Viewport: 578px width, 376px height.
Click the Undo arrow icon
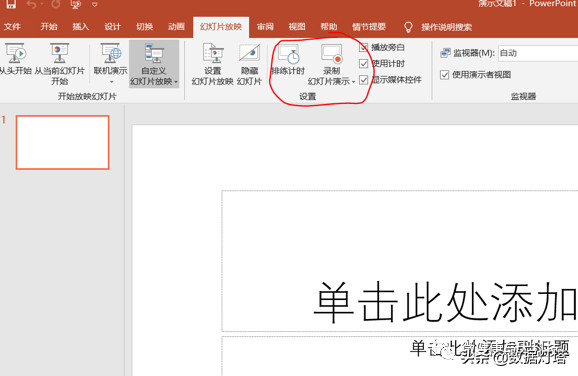32,4
